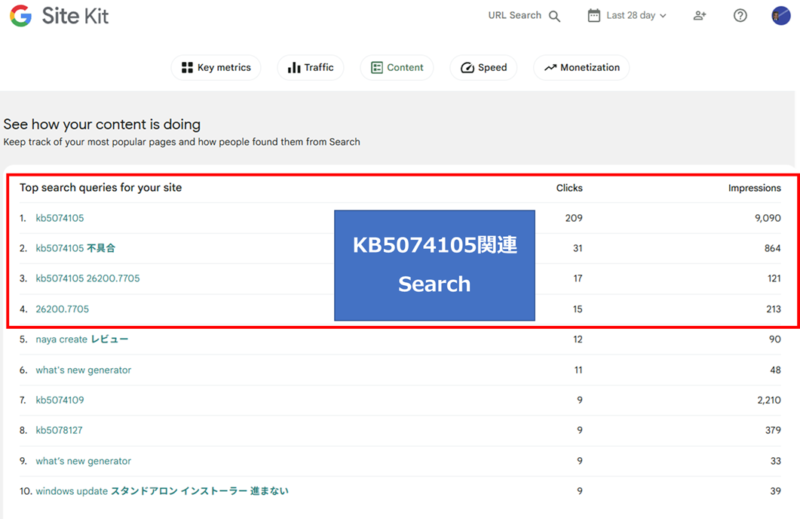
Task: Switch to the Key metrics tab
Action: click(x=216, y=67)
